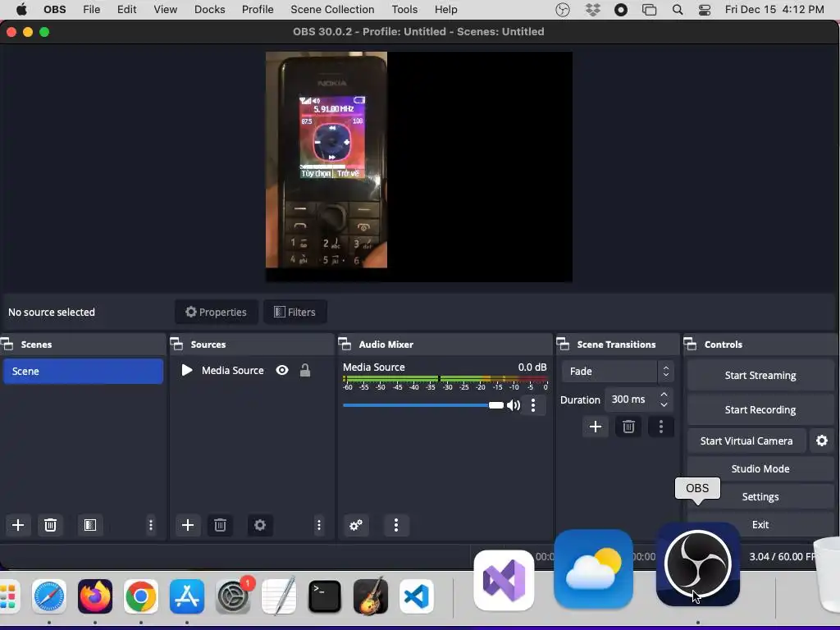Open transition properties three-dot menu

(661, 427)
